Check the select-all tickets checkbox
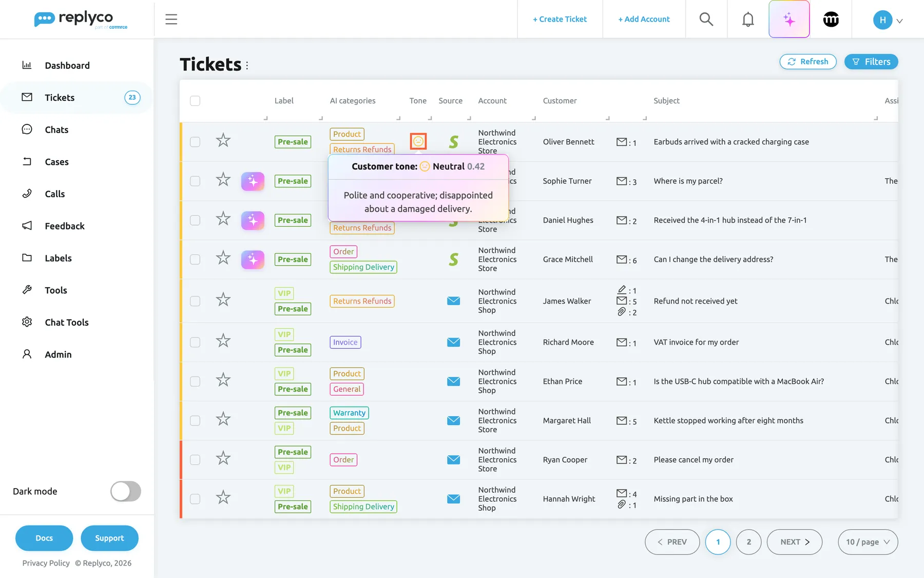 coord(195,101)
